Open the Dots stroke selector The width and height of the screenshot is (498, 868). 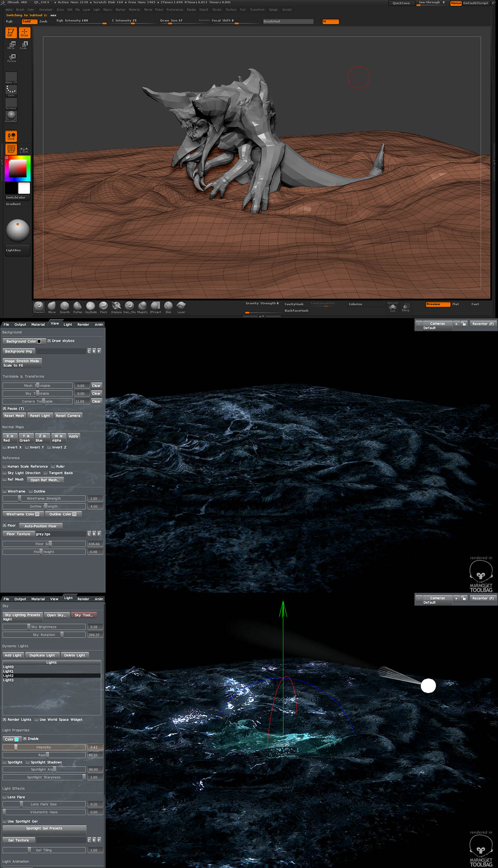pyautogui.click(x=11, y=91)
